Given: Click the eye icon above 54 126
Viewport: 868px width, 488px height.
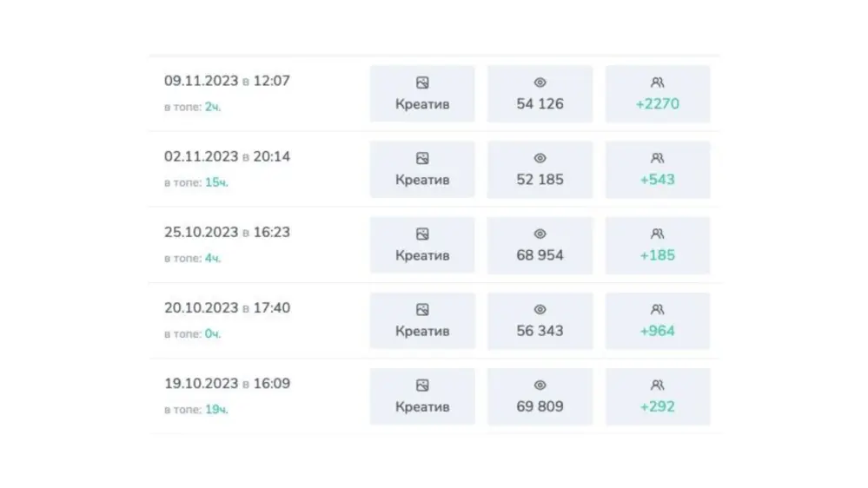Looking at the screenshot, I should click(x=540, y=83).
